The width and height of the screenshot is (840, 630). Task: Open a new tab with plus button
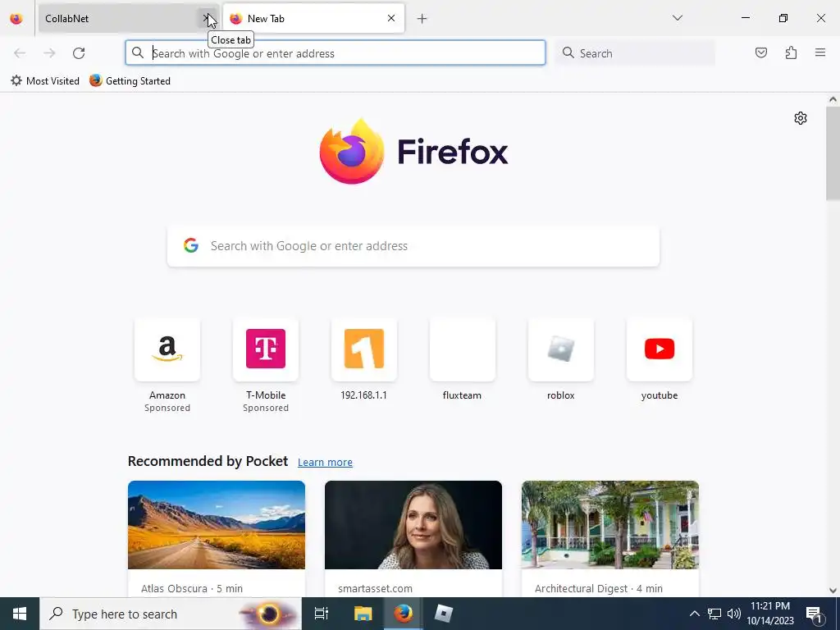(422, 19)
